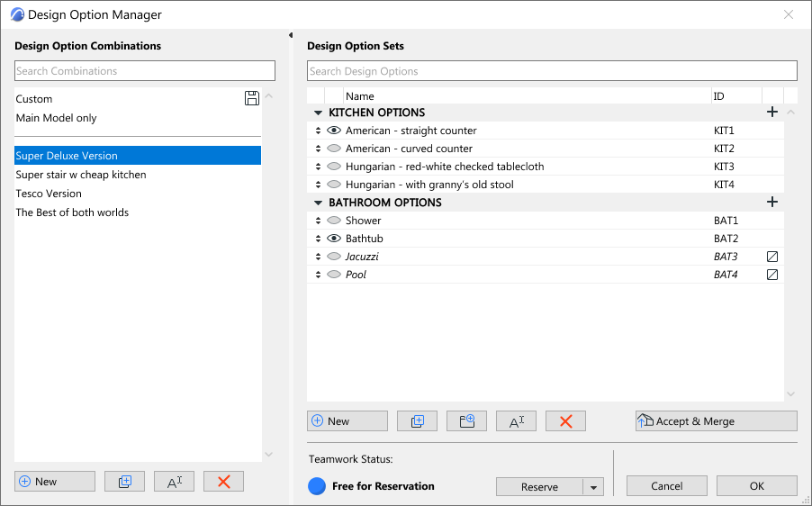The image size is (812, 506).
Task: Click rename icon under Design Option Combinations
Action: click(174, 482)
